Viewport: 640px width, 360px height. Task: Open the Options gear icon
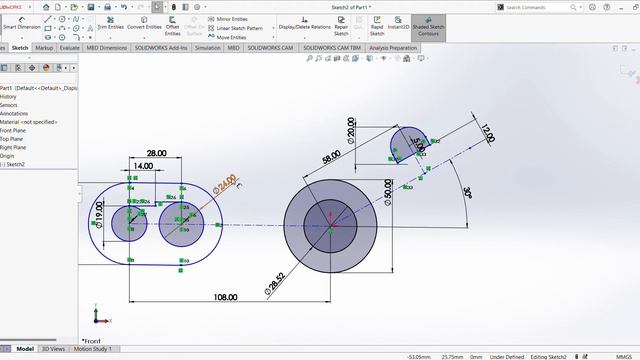(x=197, y=7)
